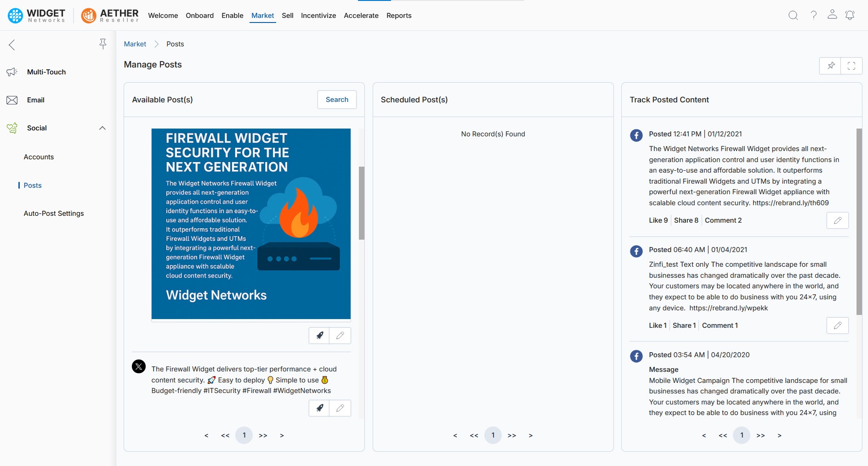Open the Sell menu
Image resolution: width=868 pixels, height=466 pixels.
click(x=288, y=16)
